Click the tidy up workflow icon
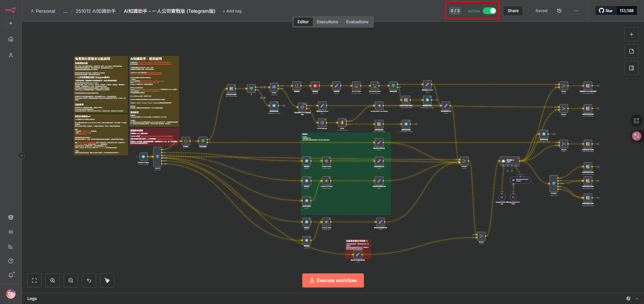Screen dimensions: 644x304 pos(107,280)
